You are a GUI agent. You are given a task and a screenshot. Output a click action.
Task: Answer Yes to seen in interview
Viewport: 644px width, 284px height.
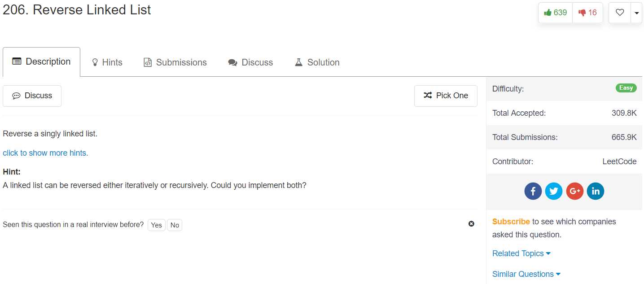(157, 225)
